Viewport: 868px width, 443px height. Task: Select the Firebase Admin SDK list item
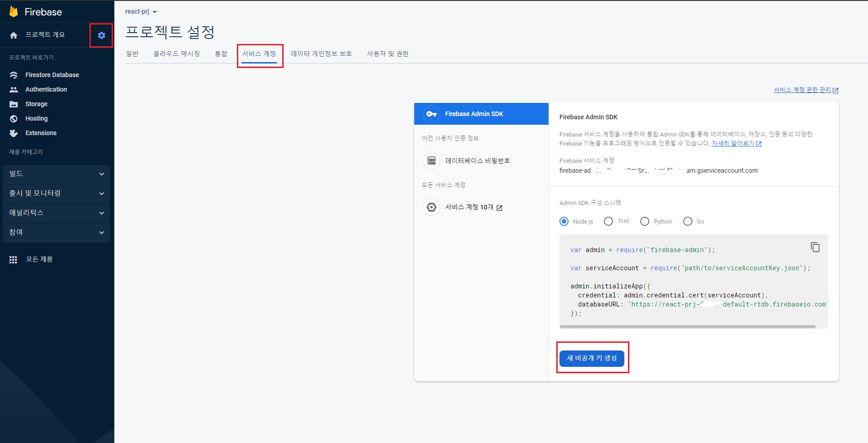(x=481, y=114)
